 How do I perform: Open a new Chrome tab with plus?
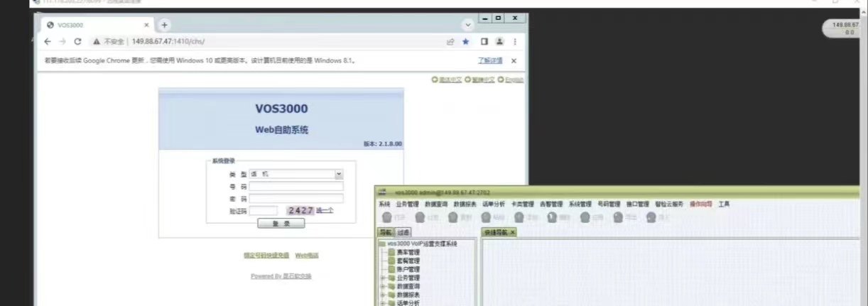(164, 25)
